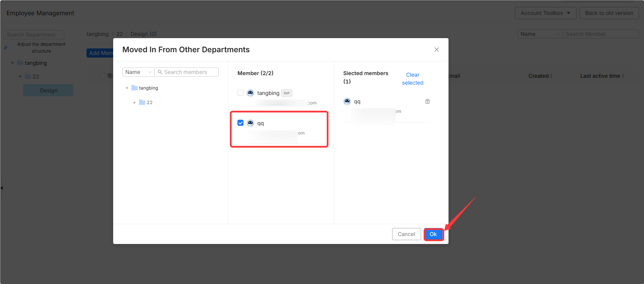Click the Last active time sort icon

pos(623,76)
